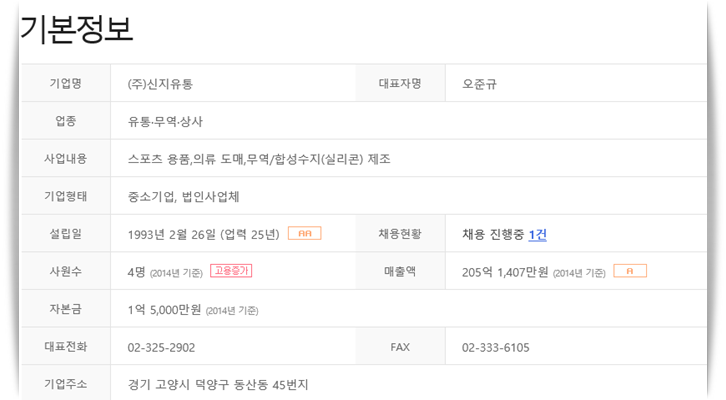The height and width of the screenshot is (400, 726).
Task: Click the founding date 1993년 2월 26일
Action: (x=172, y=234)
